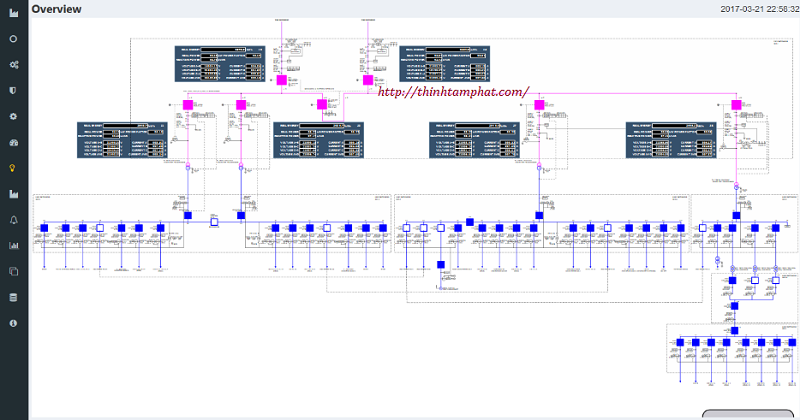The width and height of the screenshot is (800, 420).
Task: Click the thinhtamphat.com URL link
Action: [x=451, y=92]
